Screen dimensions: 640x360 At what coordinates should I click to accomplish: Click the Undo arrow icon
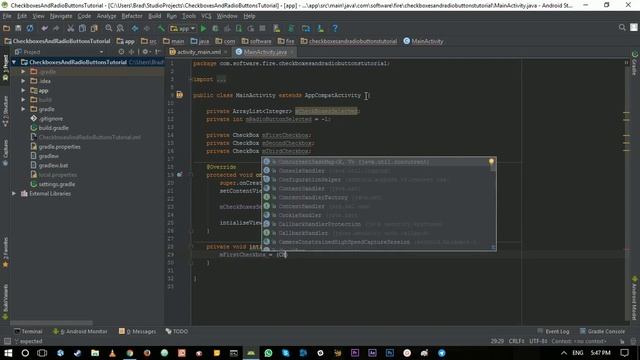[x=44, y=29]
